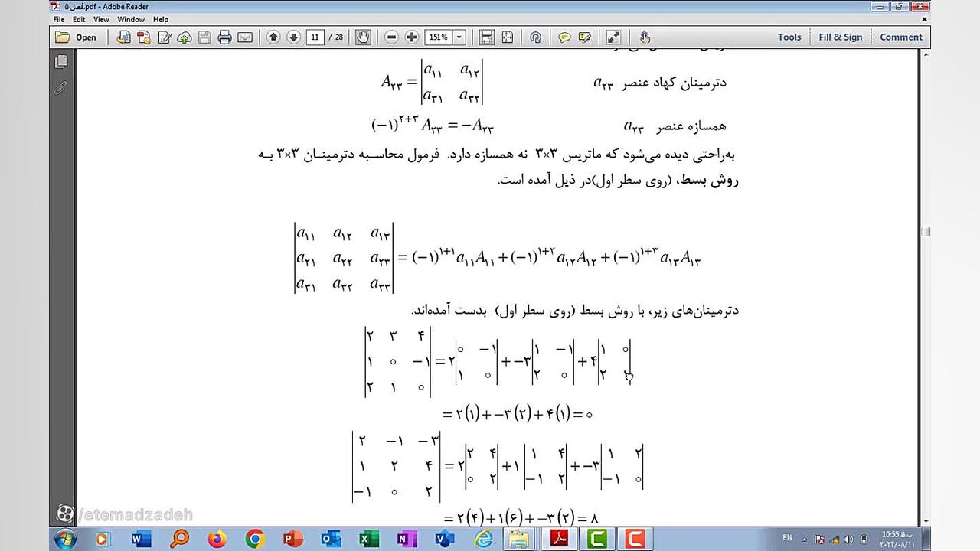Open the Edit menu

point(79,19)
